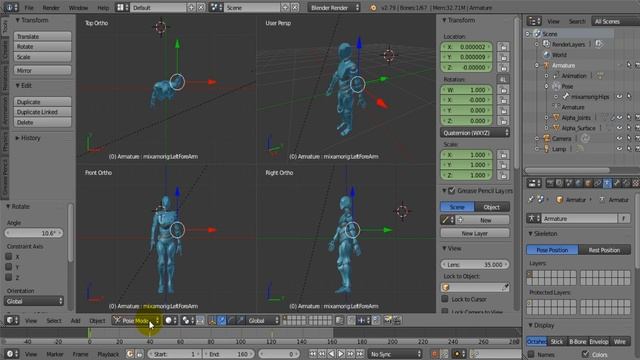This screenshot has height=360, width=640.
Task: Lock the Rotation W value
Action: [x=503, y=90]
